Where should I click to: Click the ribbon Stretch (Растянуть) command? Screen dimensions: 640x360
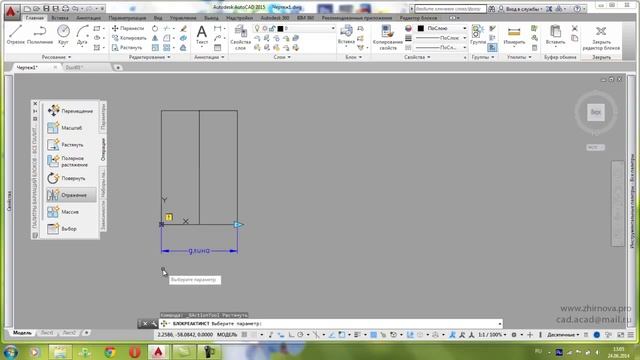127,47
